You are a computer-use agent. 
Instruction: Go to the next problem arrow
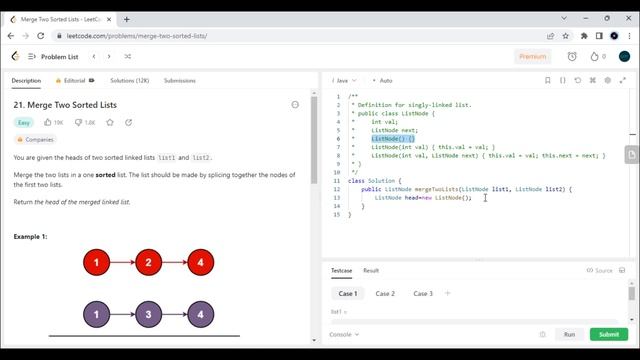[x=109, y=57]
